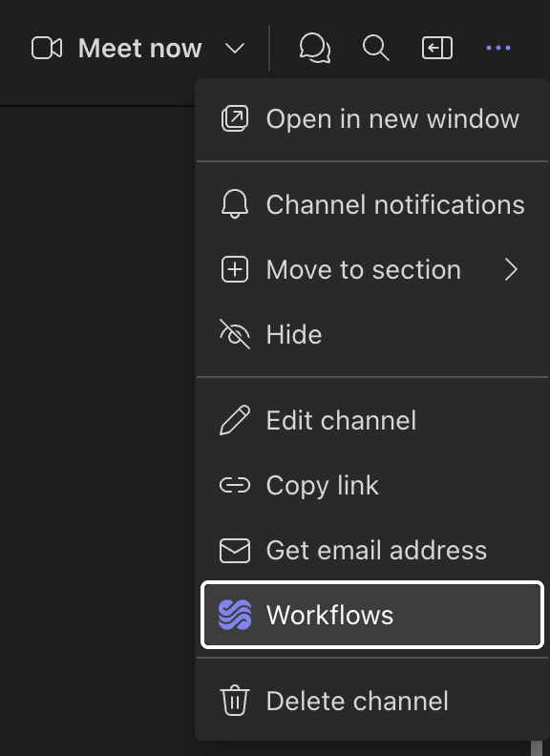
Task: Click the bell icon for Channel notifications
Action: coord(235,204)
